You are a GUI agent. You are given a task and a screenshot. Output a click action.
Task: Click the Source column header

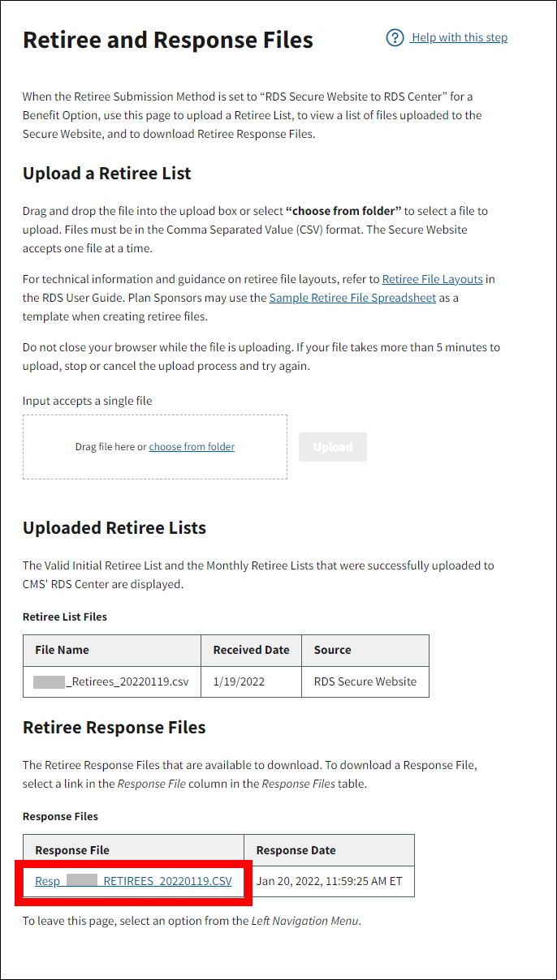click(x=332, y=650)
